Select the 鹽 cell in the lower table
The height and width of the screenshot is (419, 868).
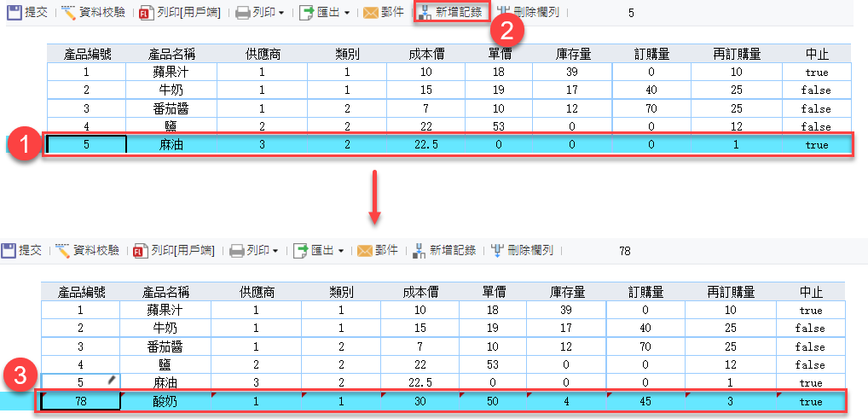(165, 364)
